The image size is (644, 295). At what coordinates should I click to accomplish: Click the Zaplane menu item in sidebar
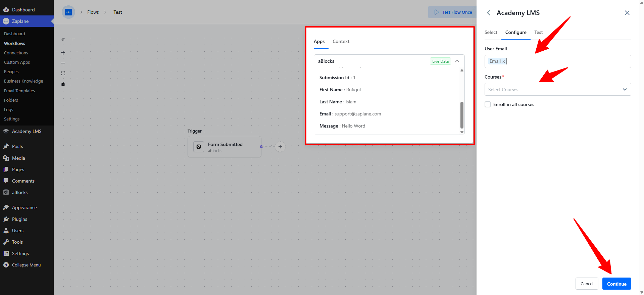(27, 21)
